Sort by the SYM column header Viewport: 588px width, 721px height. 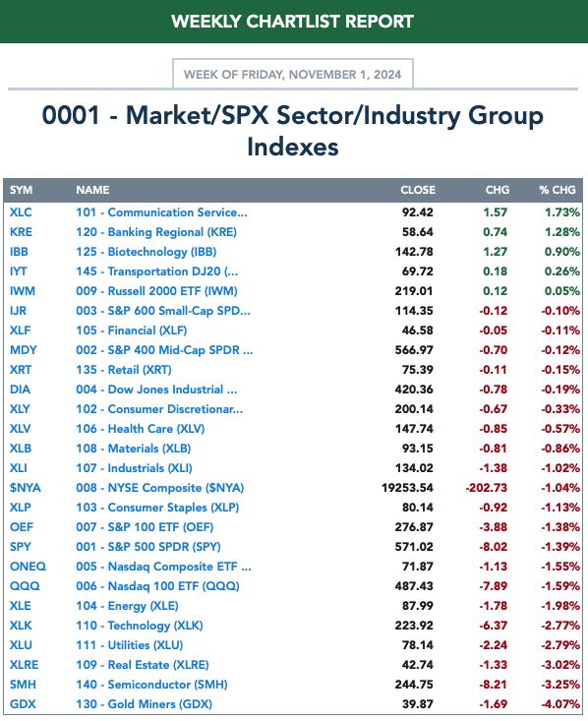(22, 190)
